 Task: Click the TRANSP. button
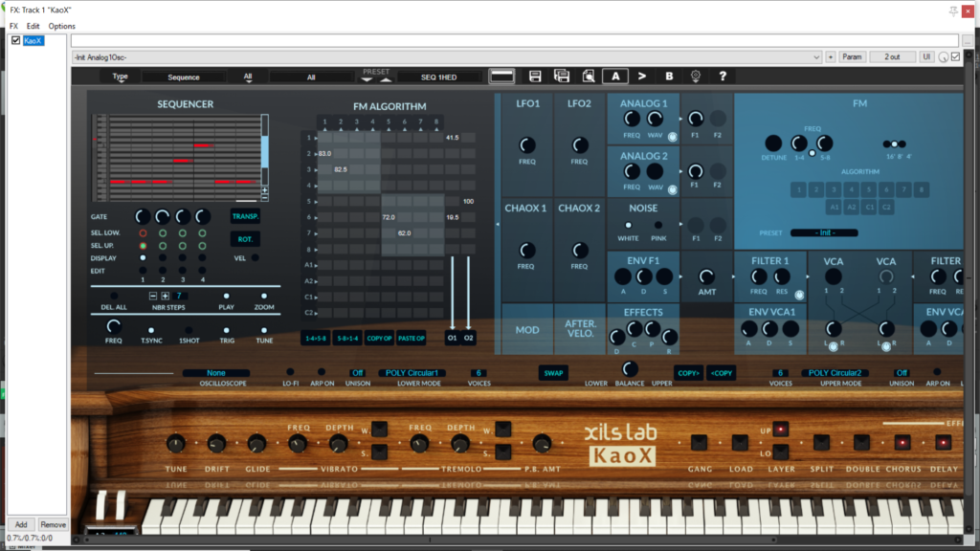[x=245, y=217]
